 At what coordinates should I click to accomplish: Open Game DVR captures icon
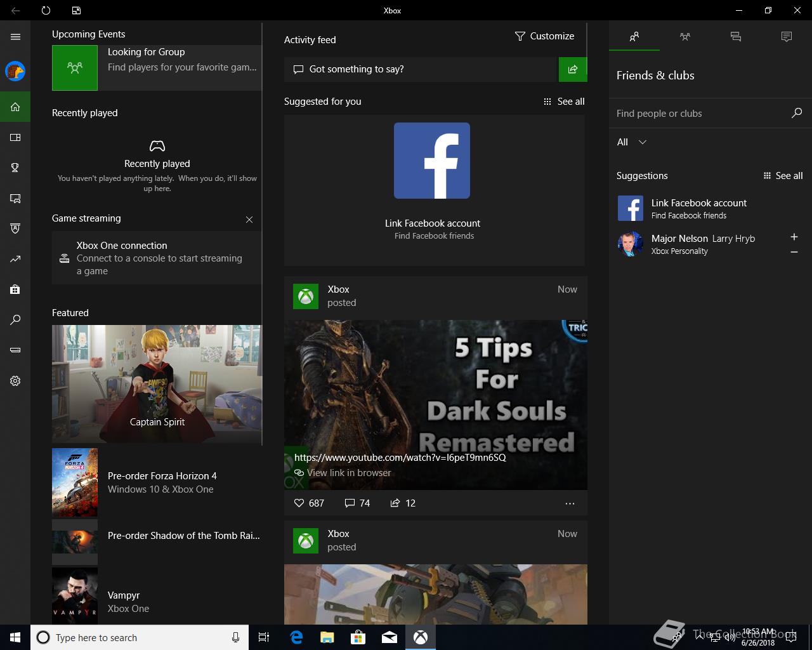[x=15, y=198]
